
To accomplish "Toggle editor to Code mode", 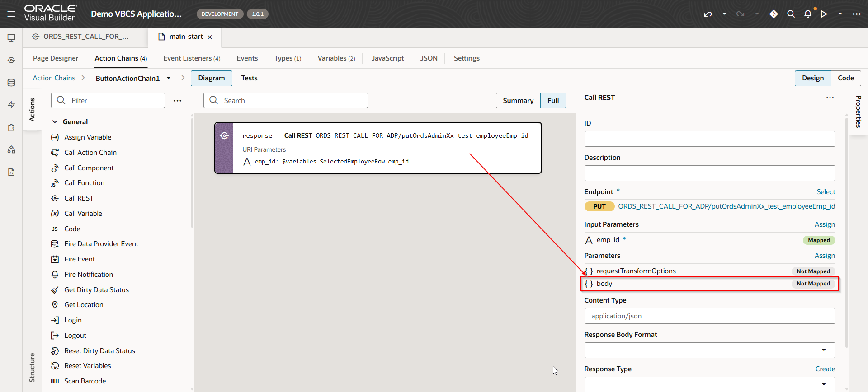I will coord(845,78).
